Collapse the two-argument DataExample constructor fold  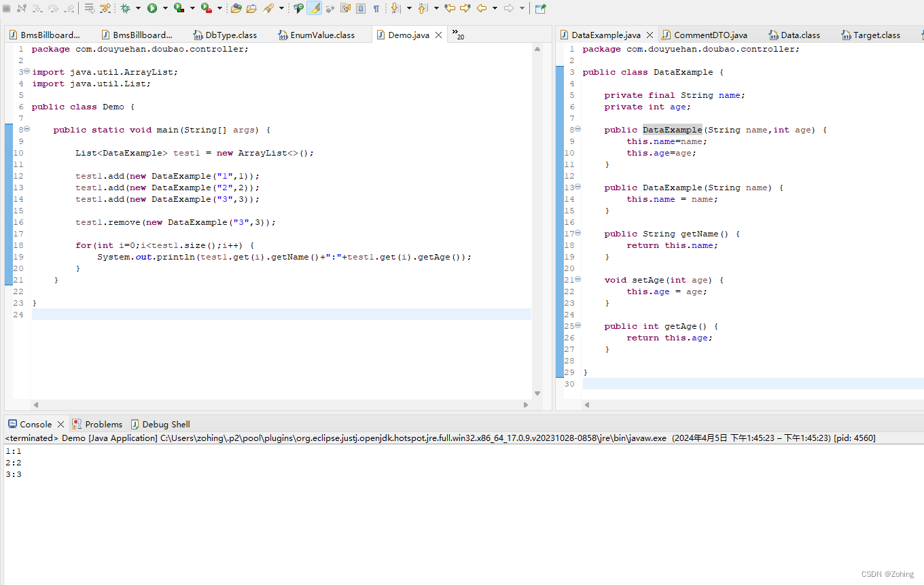point(578,129)
